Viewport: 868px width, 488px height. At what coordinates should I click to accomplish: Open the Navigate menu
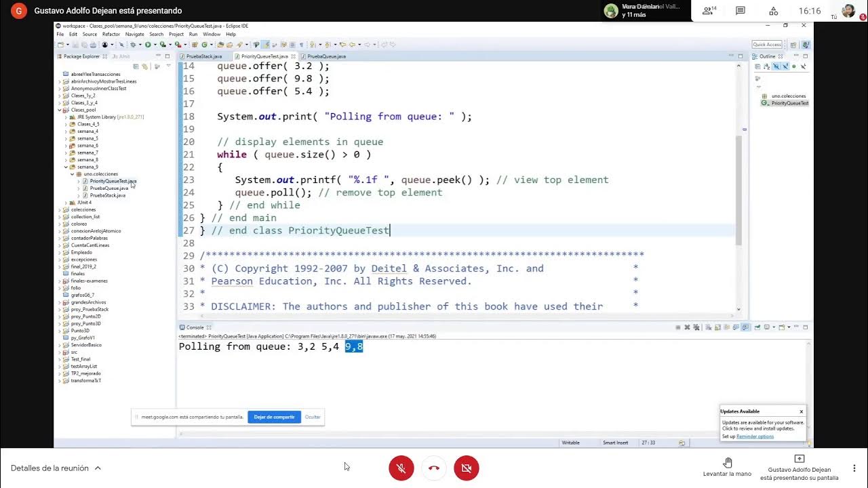coord(134,34)
